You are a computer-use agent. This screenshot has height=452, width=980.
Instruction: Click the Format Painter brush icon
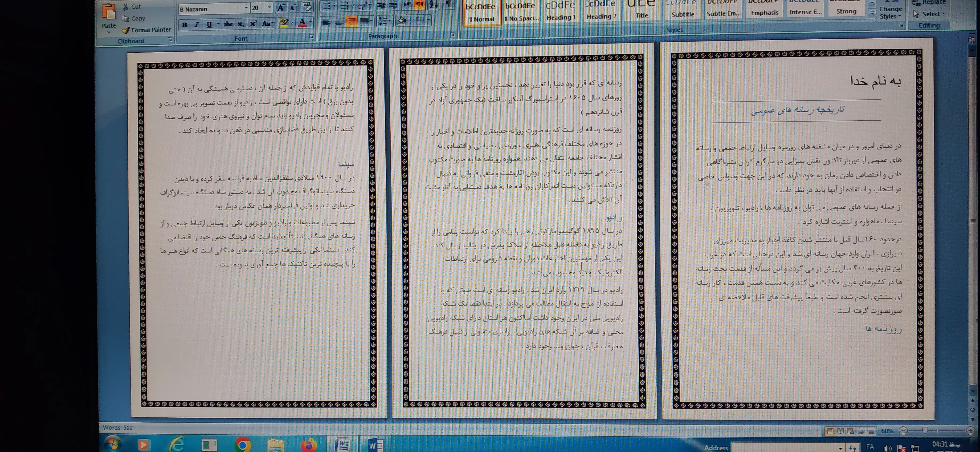[126, 30]
